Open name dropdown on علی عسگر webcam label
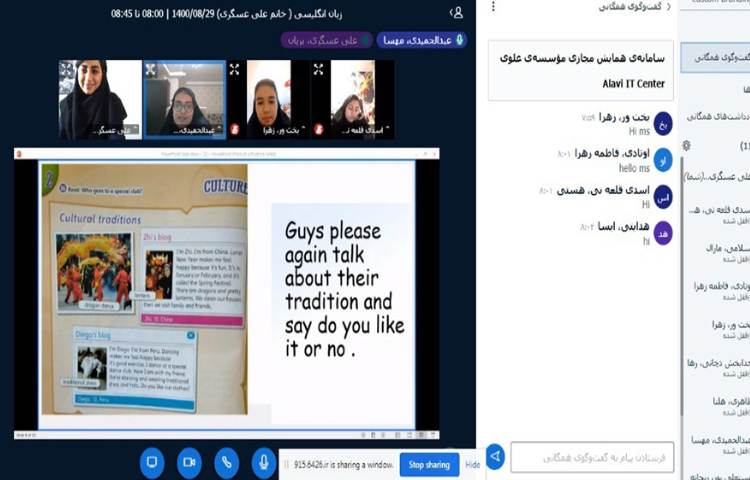 115,130
